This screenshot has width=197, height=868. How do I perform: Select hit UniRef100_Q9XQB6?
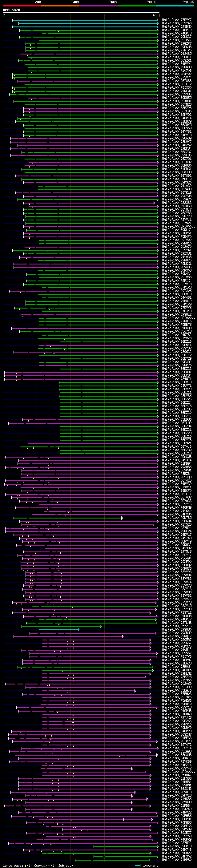(177, 467)
